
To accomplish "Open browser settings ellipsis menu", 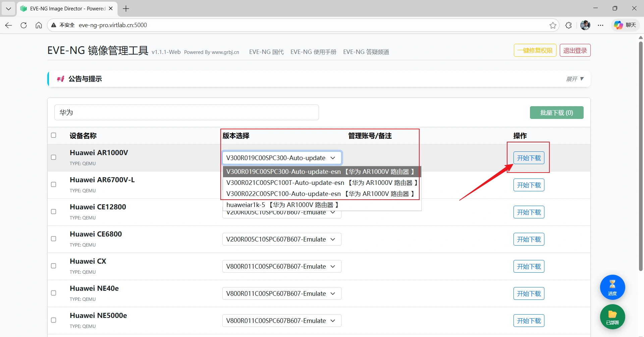I will 600,25.
